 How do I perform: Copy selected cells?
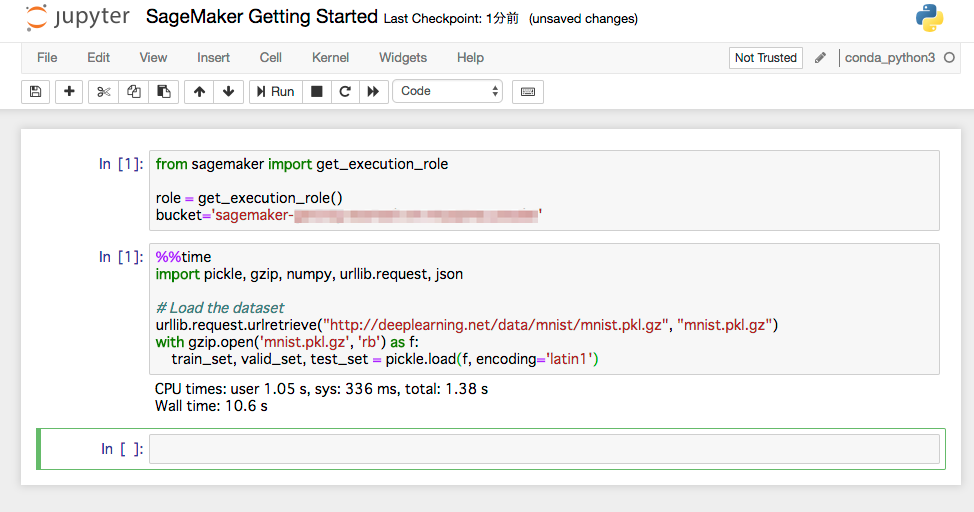point(134,91)
